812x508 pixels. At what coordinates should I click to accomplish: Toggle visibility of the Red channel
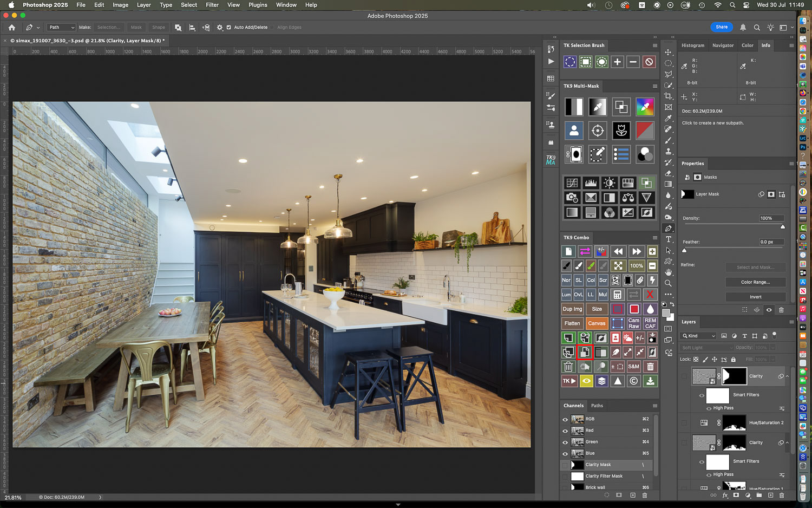565,431
